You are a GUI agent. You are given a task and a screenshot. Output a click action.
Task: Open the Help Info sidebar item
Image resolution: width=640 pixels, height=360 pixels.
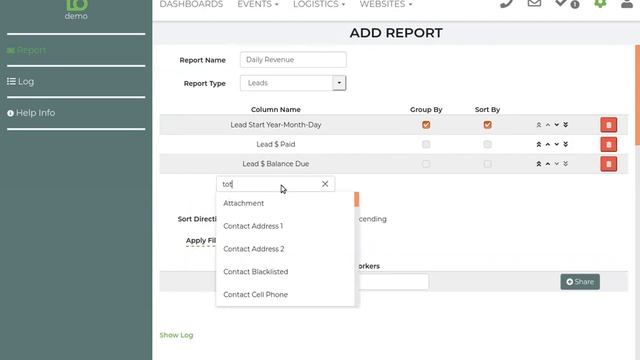pos(31,113)
